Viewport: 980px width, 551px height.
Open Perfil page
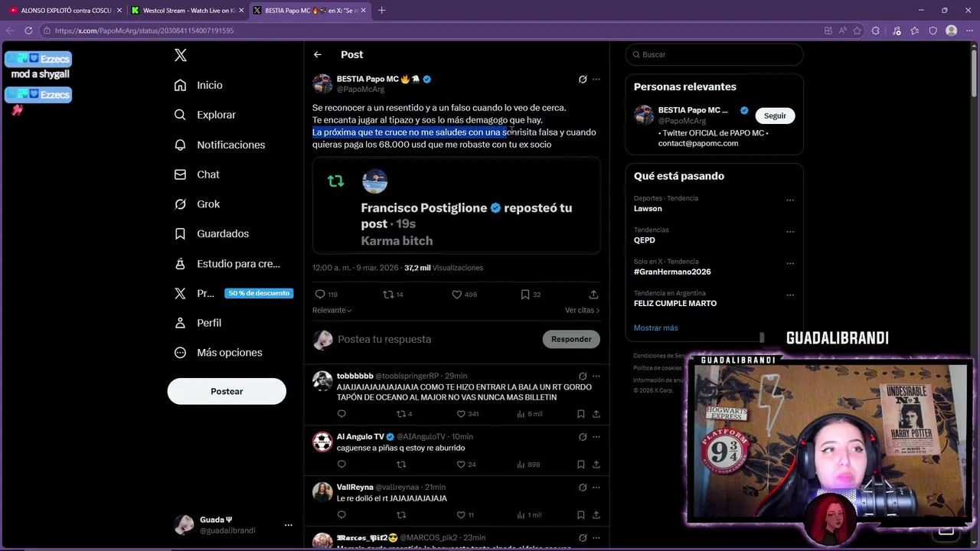click(x=198, y=323)
